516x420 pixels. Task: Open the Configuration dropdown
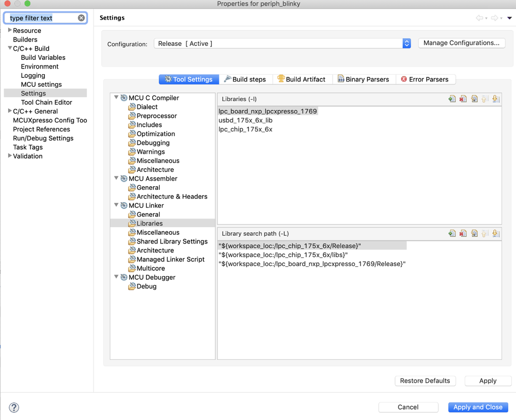[406, 43]
